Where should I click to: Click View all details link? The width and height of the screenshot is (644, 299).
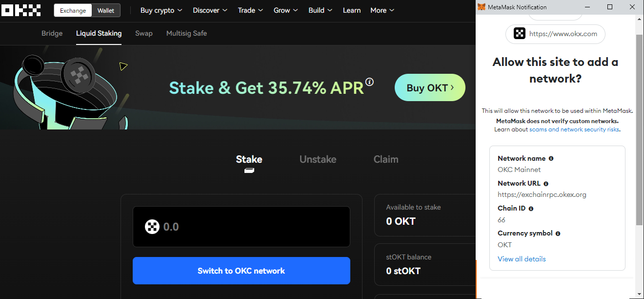(522, 259)
